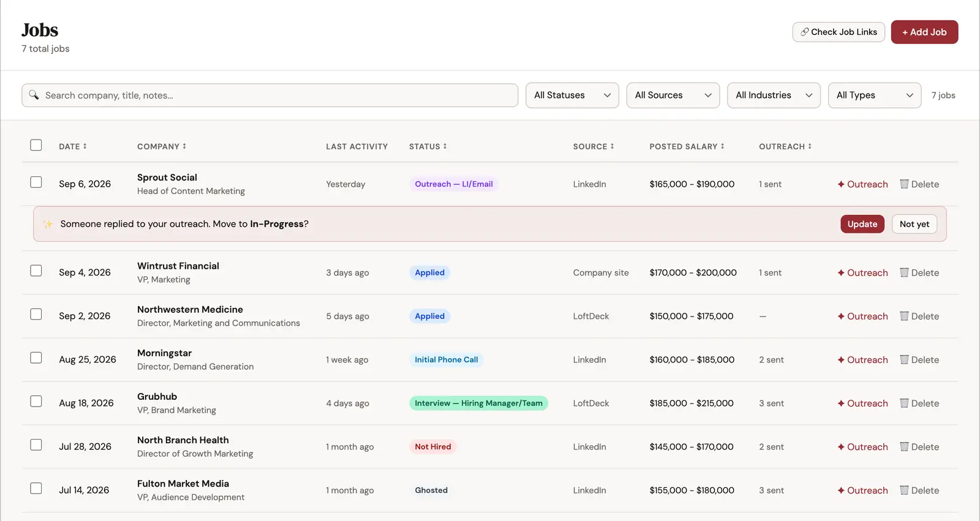Sort by Date column arrows
This screenshot has height=521, width=980.
[x=85, y=146]
